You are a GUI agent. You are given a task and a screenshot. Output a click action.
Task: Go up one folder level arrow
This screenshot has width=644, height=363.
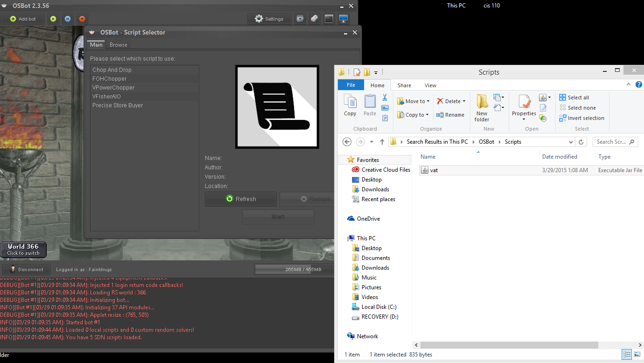[x=382, y=142]
